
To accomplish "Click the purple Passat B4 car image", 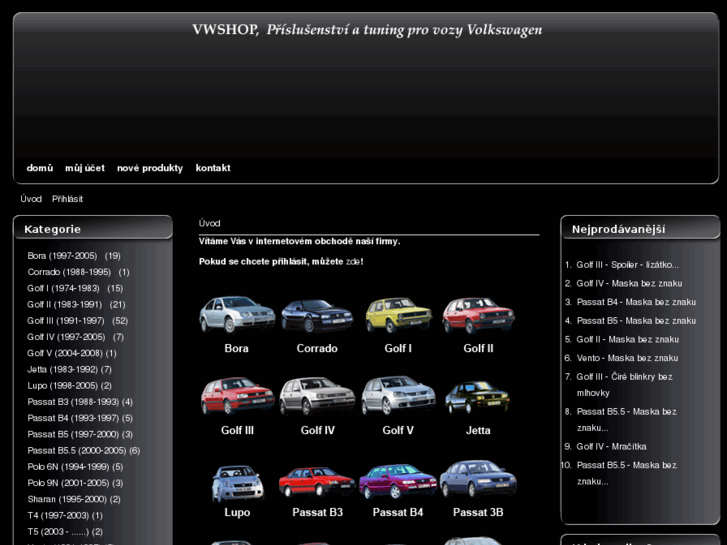I will 398,480.
